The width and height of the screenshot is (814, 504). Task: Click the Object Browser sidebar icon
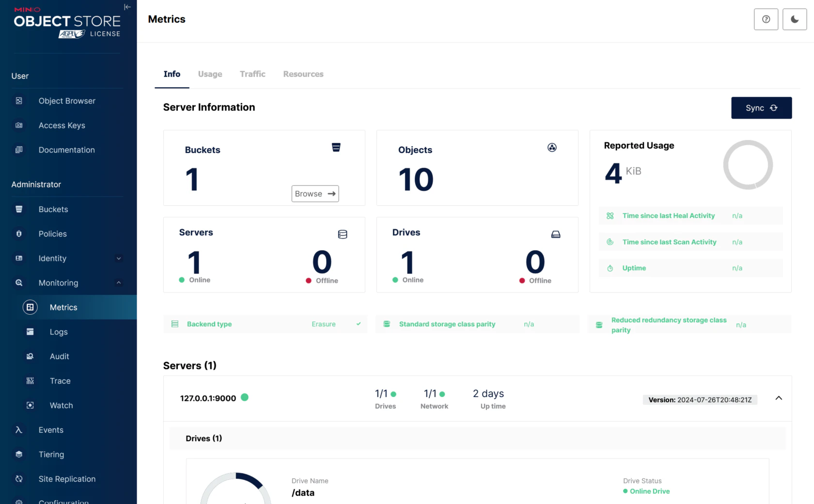tap(19, 101)
